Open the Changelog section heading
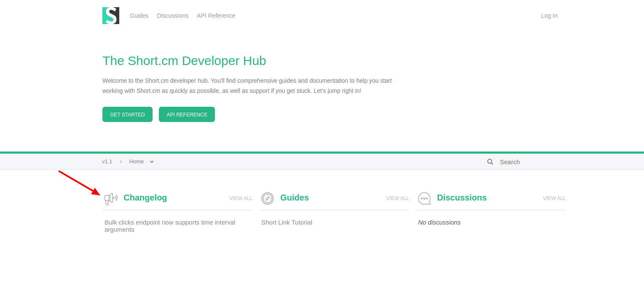This screenshot has width=644, height=306. [x=145, y=198]
